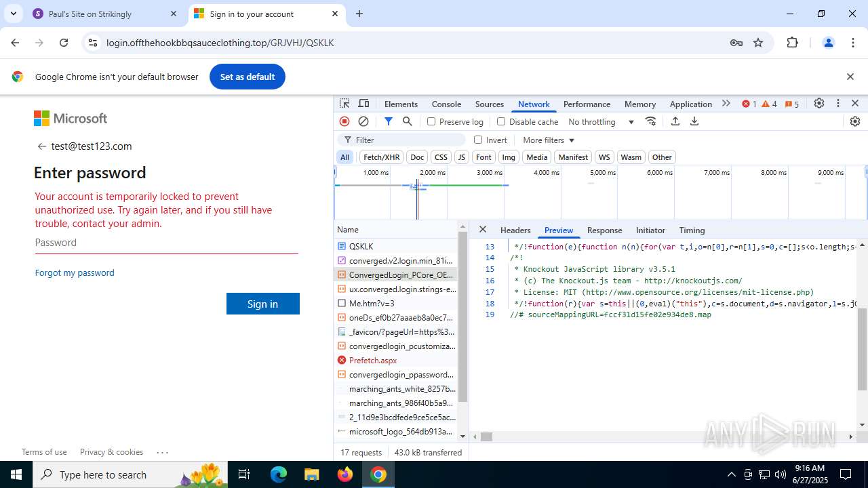Image resolution: width=868 pixels, height=488 pixels.
Task: Open Chrome extensions puzzle icon
Action: click(x=792, y=43)
